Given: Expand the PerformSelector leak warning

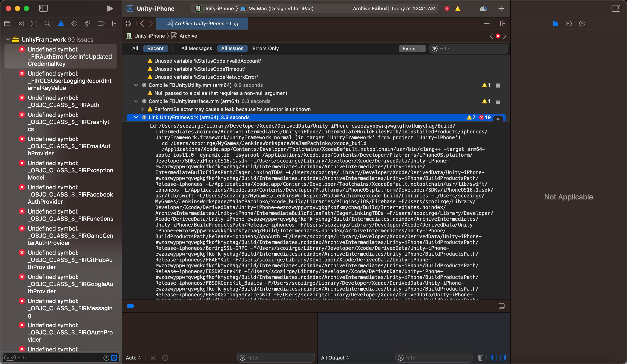Looking at the screenshot, I should [x=142, y=109].
